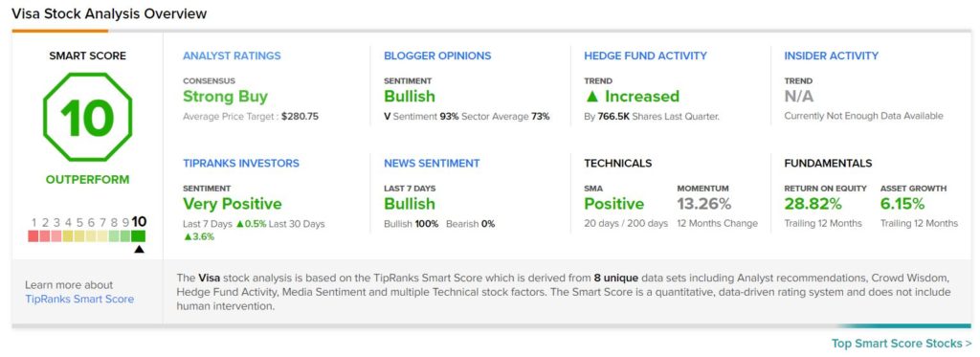Click the green score 10 color swatch
This screenshot has height=357, width=980.
pos(139,236)
